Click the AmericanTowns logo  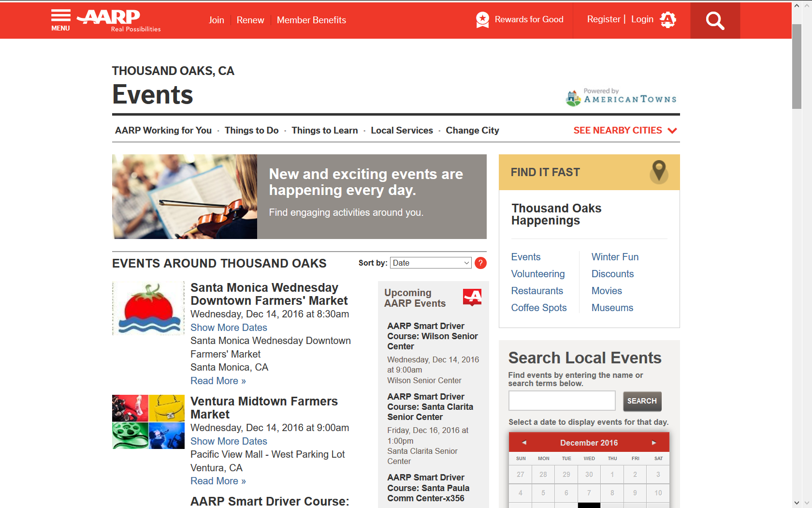(622, 97)
